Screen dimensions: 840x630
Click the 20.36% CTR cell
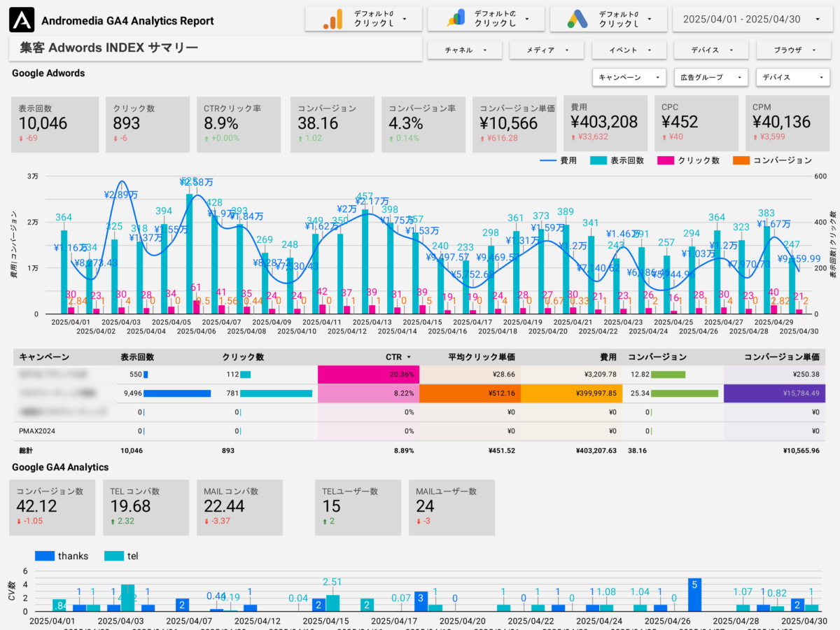368,374
